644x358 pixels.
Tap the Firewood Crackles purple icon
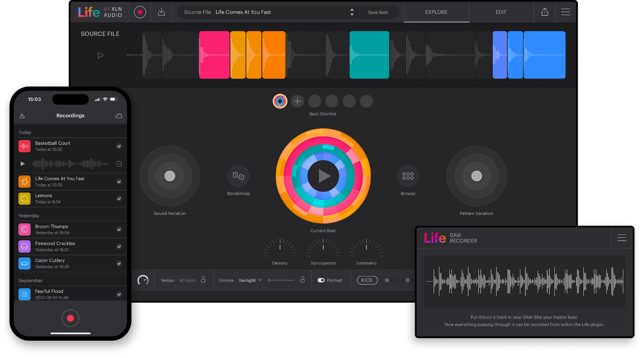coord(25,246)
